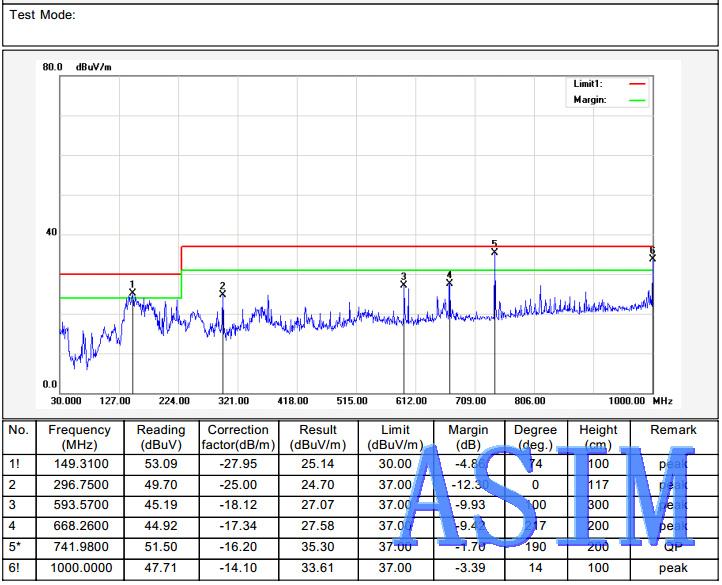Click the 224.00 frequency axis label

click(174, 401)
